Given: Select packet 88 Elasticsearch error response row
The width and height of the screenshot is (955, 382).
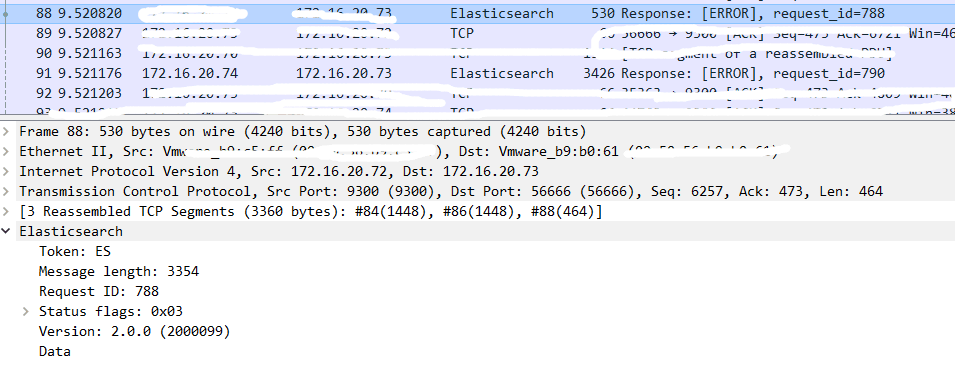Looking at the screenshot, I should point(478,13).
